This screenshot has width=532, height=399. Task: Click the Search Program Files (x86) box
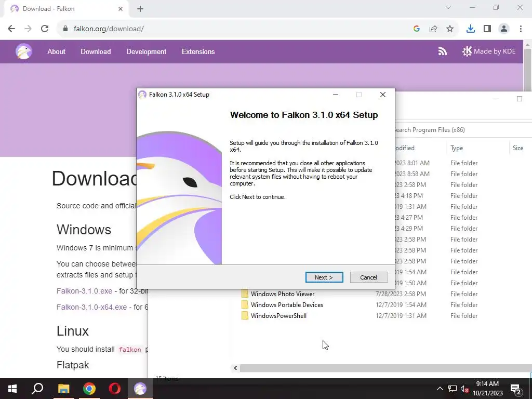(463, 129)
